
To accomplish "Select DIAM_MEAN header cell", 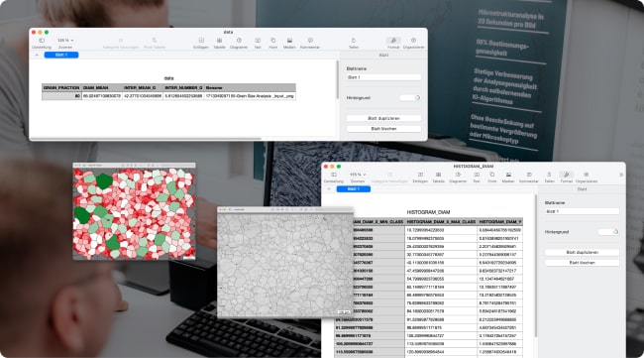I will coord(102,87).
